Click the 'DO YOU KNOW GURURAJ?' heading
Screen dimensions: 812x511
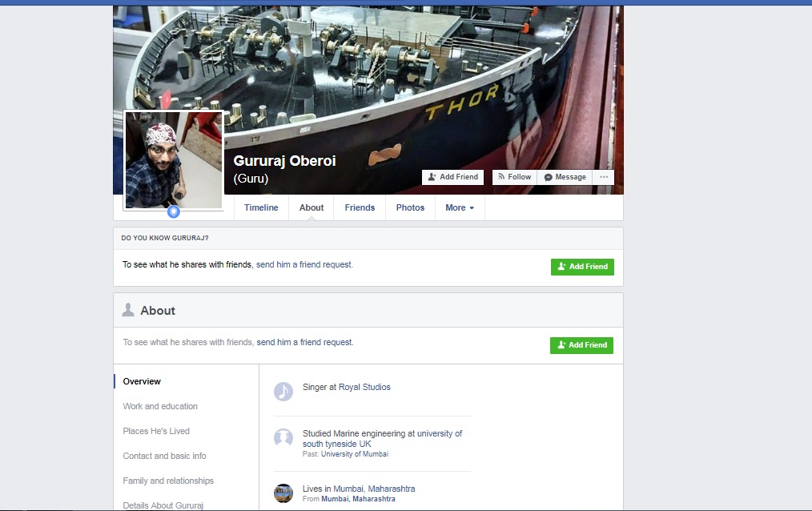click(x=165, y=238)
